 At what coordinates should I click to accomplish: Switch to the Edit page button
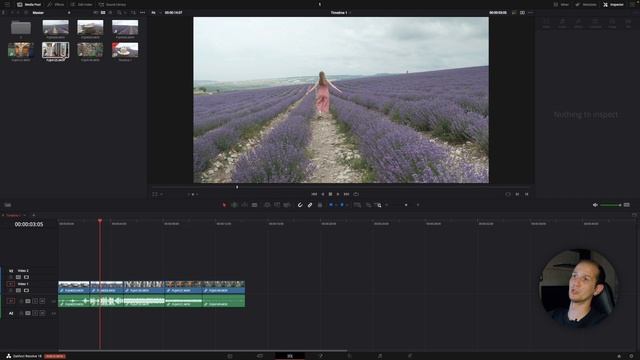point(290,356)
